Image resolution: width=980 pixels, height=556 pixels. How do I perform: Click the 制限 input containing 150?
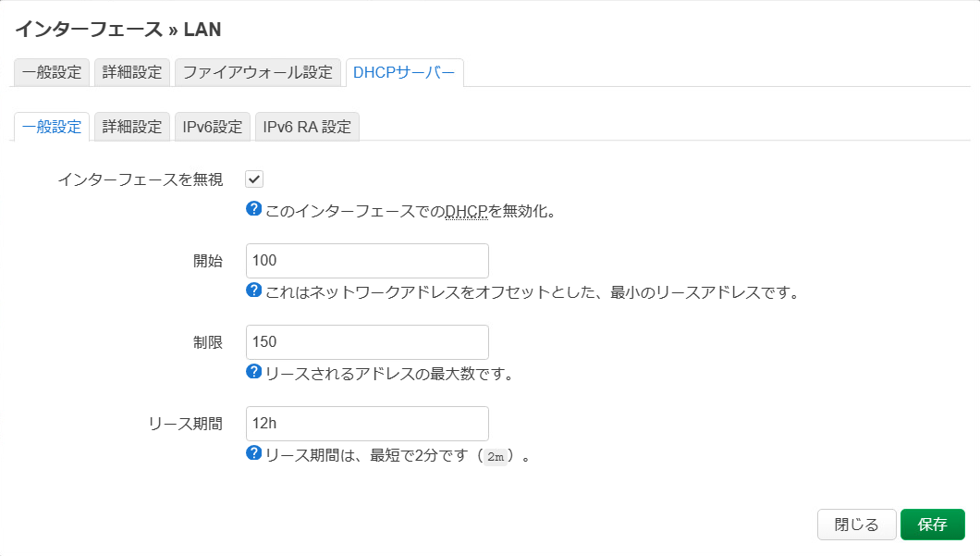pos(367,341)
